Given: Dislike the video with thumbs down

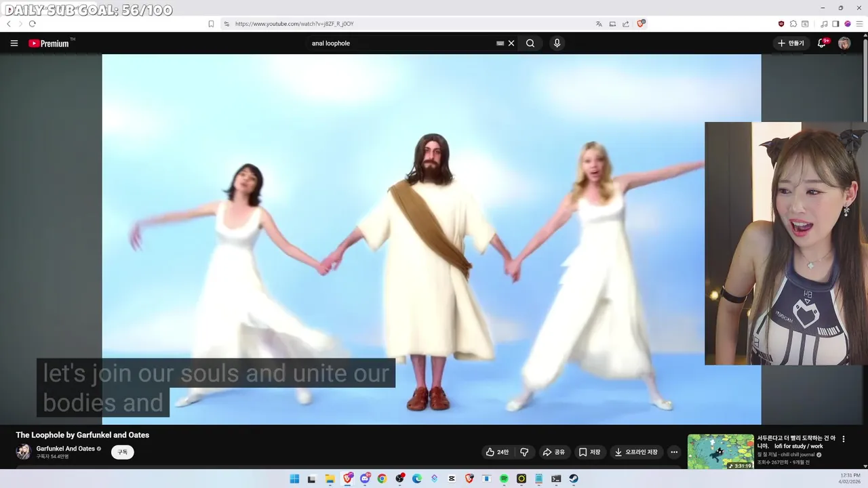Looking at the screenshot, I should click(524, 452).
